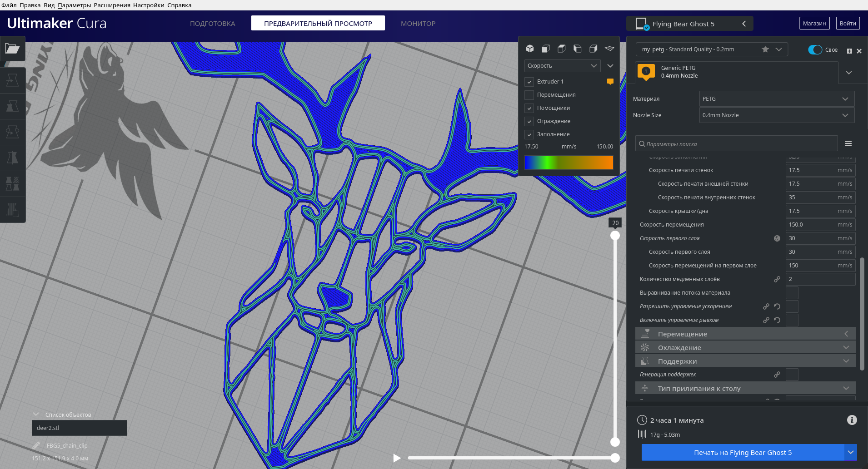Expand the Перемещение settings section

(x=745, y=334)
